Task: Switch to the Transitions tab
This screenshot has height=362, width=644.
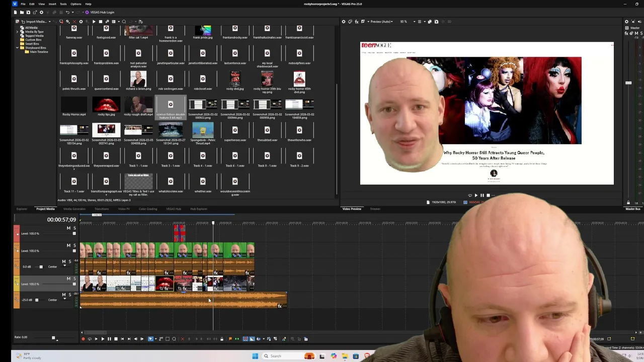Action: click(102, 209)
